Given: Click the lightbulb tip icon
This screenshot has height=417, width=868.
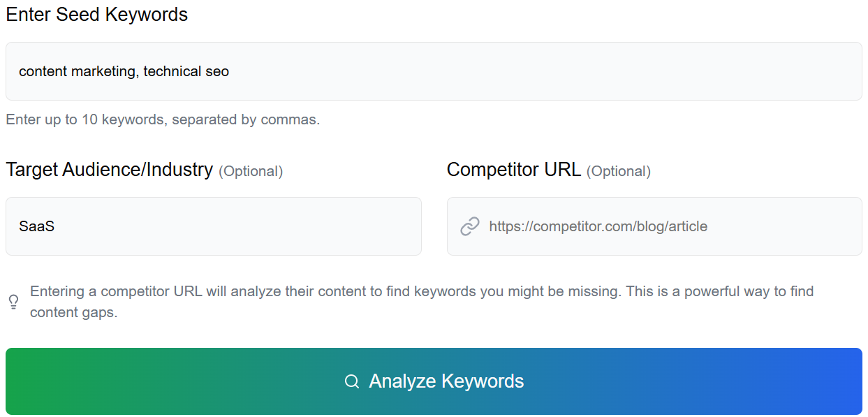Looking at the screenshot, I should (x=13, y=302).
